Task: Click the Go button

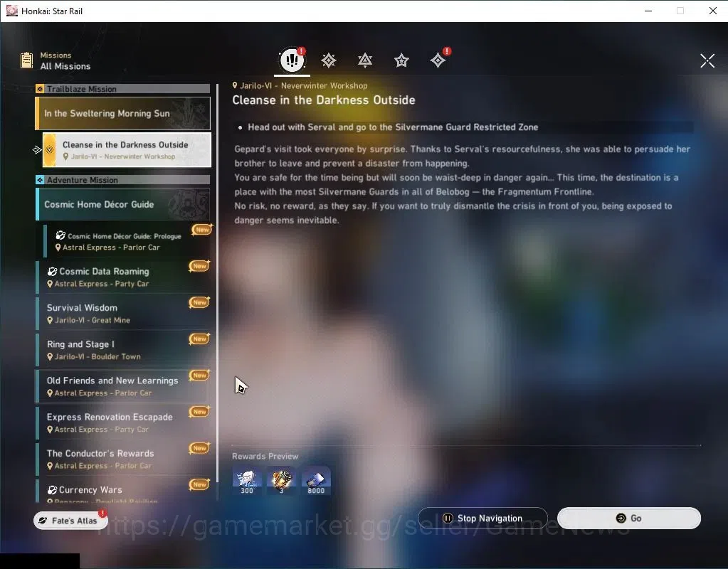Action: click(628, 518)
